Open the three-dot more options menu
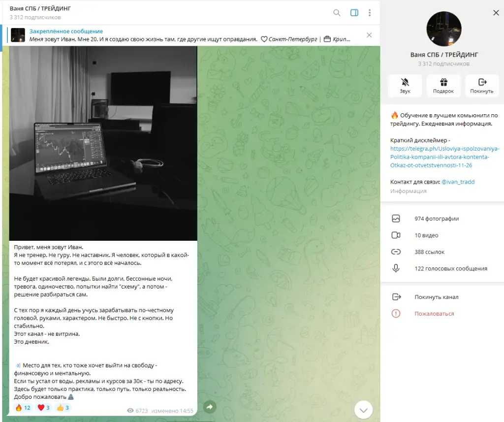The width and height of the screenshot is (504, 422). point(370,13)
